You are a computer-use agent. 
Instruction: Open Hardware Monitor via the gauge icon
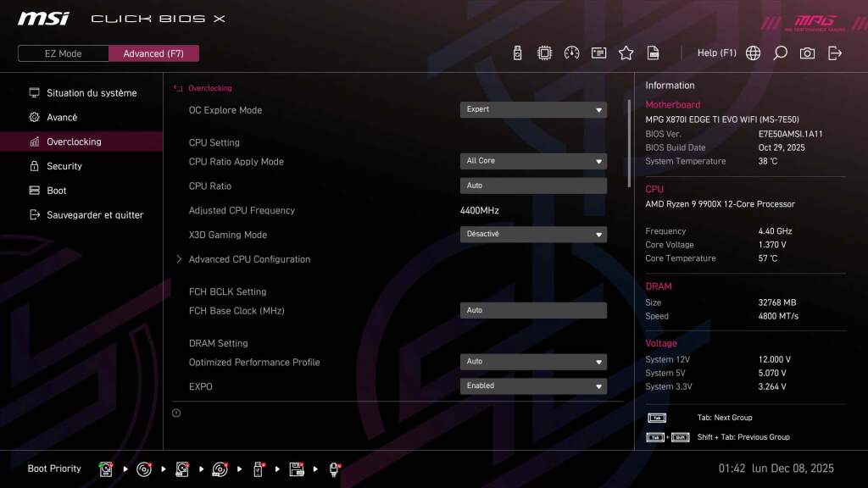click(571, 53)
